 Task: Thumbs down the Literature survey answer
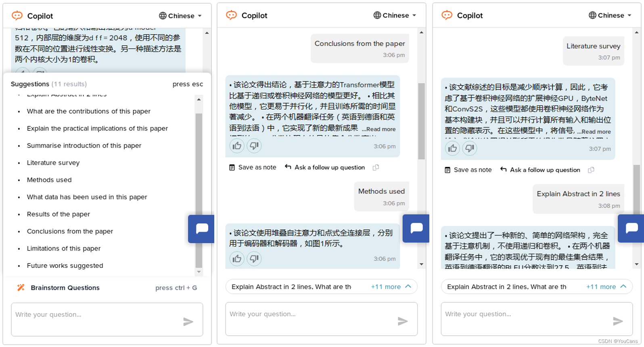tap(470, 148)
